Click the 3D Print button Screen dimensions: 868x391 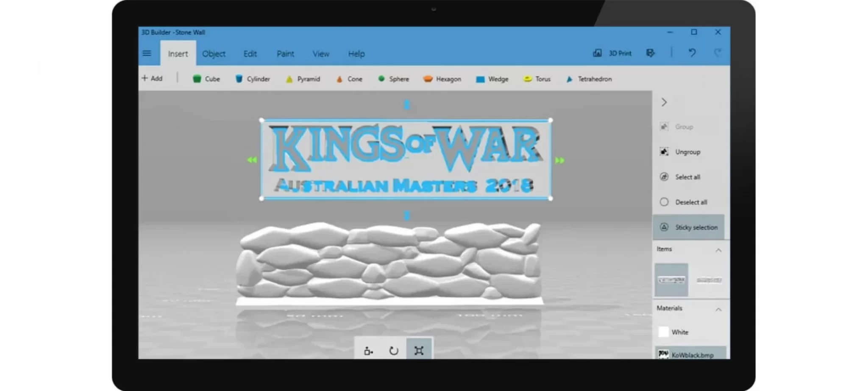612,53
